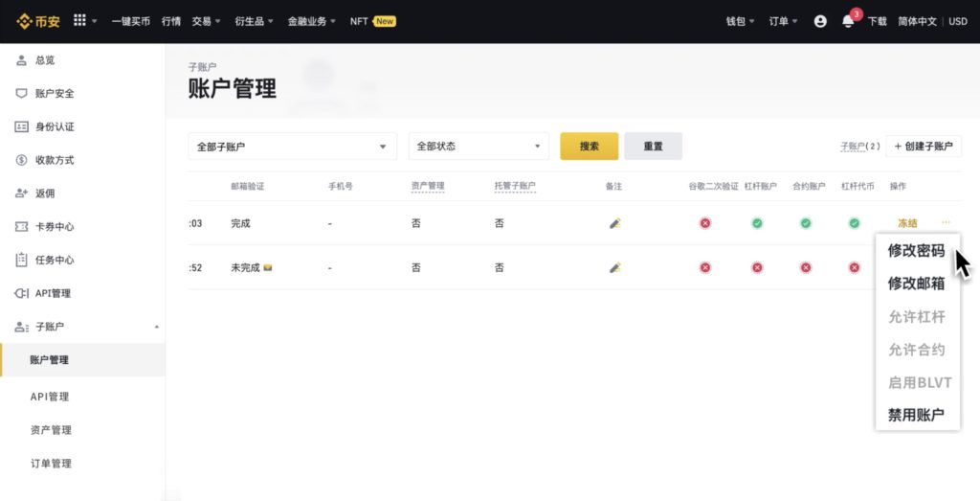This screenshot has height=501, width=980.
Task: Expand the 衍生品 top menu
Action: click(254, 21)
